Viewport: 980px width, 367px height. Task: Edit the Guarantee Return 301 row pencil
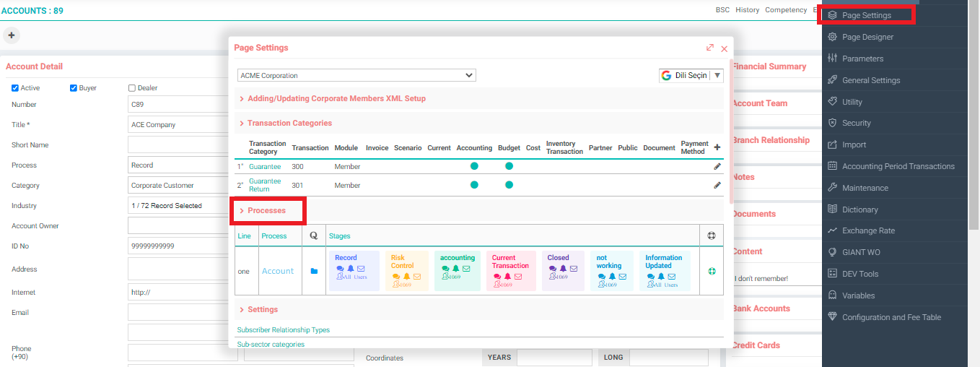pyautogui.click(x=717, y=185)
